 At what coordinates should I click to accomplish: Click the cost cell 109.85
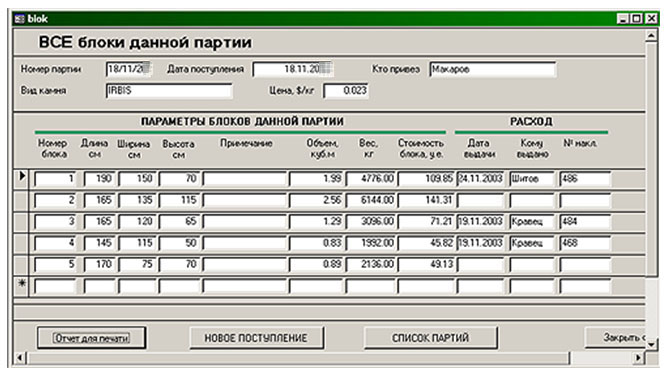pyautogui.click(x=425, y=179)
